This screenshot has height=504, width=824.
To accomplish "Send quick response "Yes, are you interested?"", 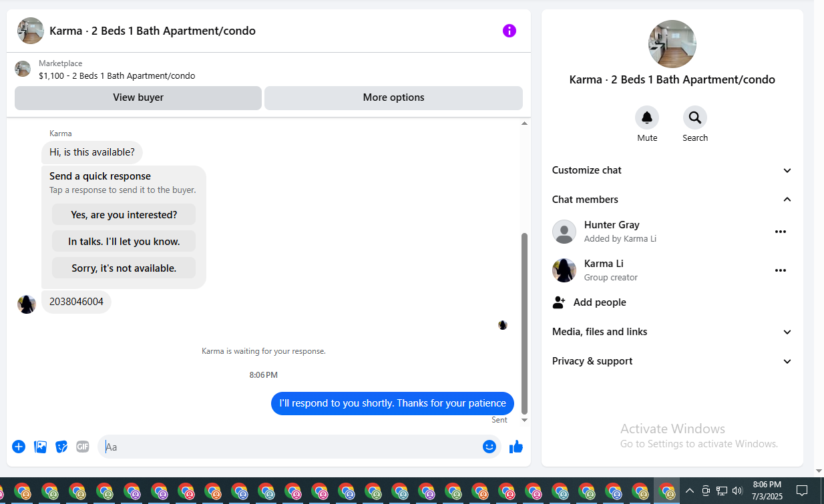I will click(124, 215).
